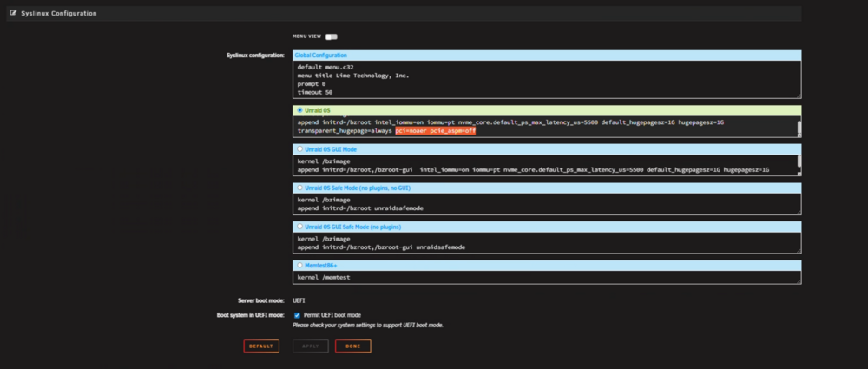Select the Memtest86+ boot option
This screenshot has height=369, width=868.
click(x=300, y=266)
